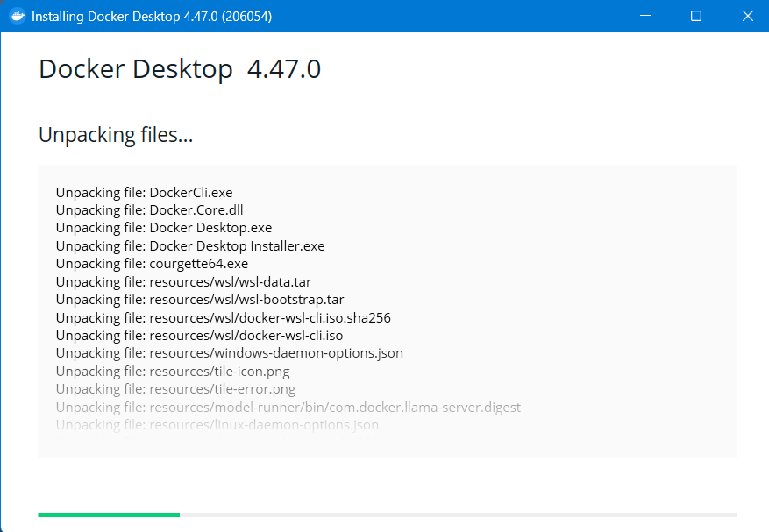Maximize the Docker installer window

pyautogui.click(x=696, y=16)
